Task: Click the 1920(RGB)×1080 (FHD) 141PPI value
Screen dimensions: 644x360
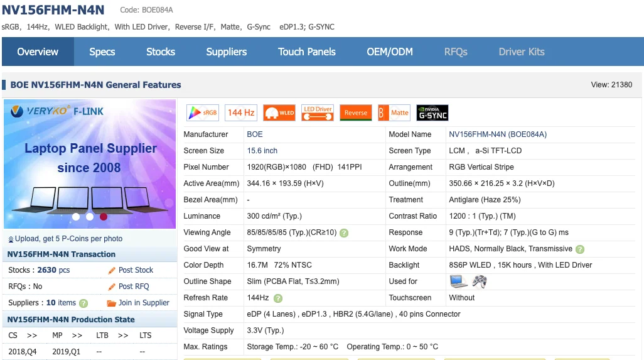Action: (304, 167)
